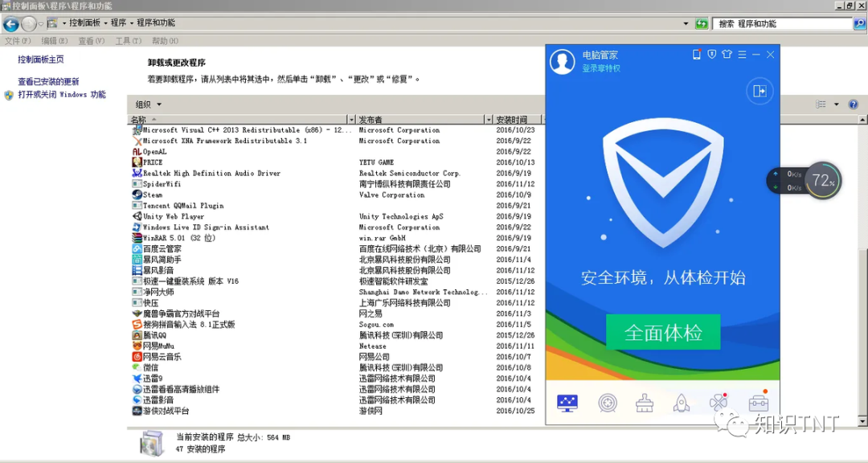The height and width of the screenshot is (463, 868).
Task: Select the 百度云管家 row
Action: click(337, 249)
